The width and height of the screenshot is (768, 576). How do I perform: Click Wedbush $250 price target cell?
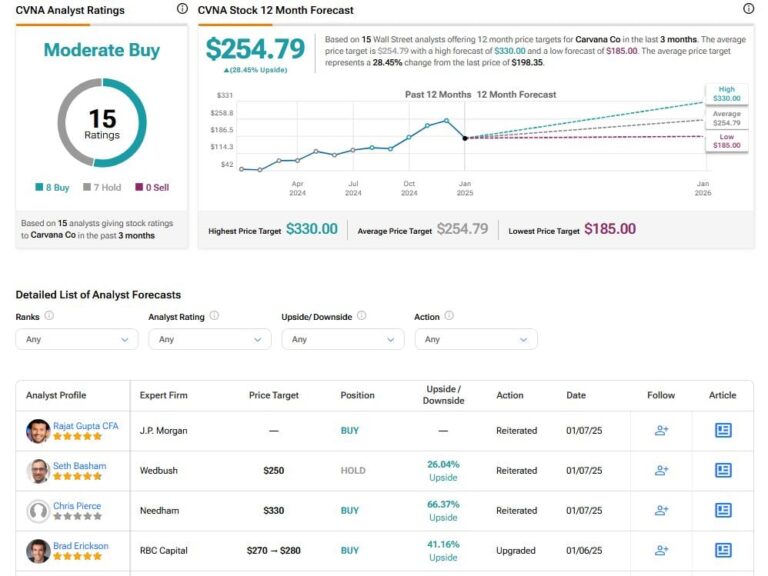point(274,471)
